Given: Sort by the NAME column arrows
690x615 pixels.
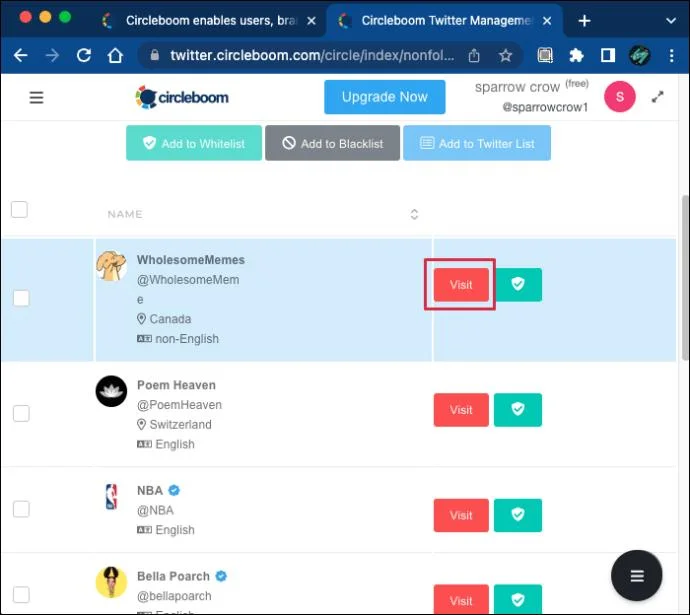Looking at the screenshot, I should 414,214.
